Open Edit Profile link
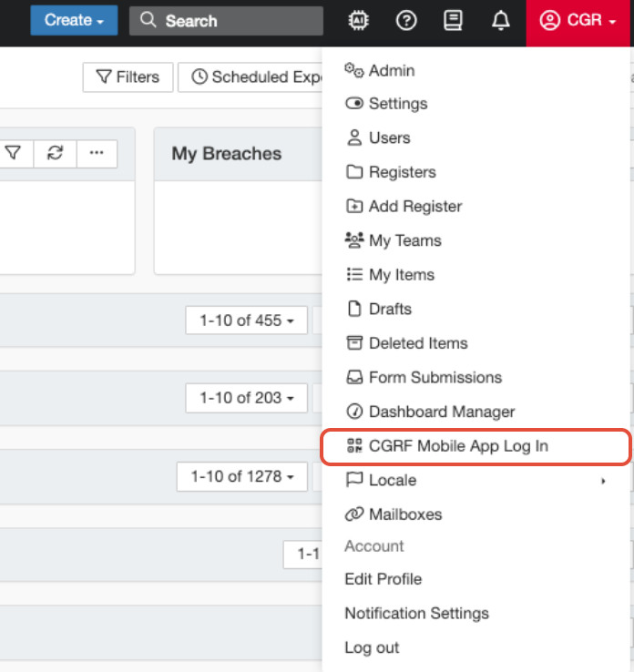Image resolution: width=634 pixels, height=672 pixels. (383, 579)
